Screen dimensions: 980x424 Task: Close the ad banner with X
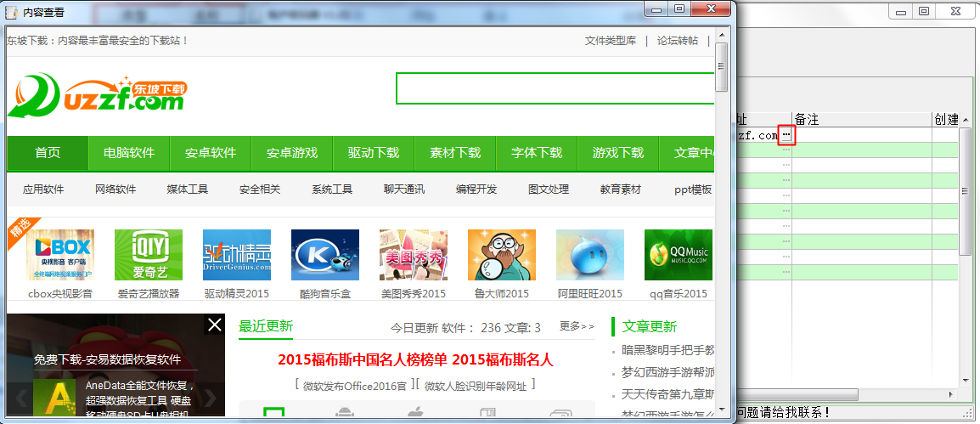click(x=214, y=325)
